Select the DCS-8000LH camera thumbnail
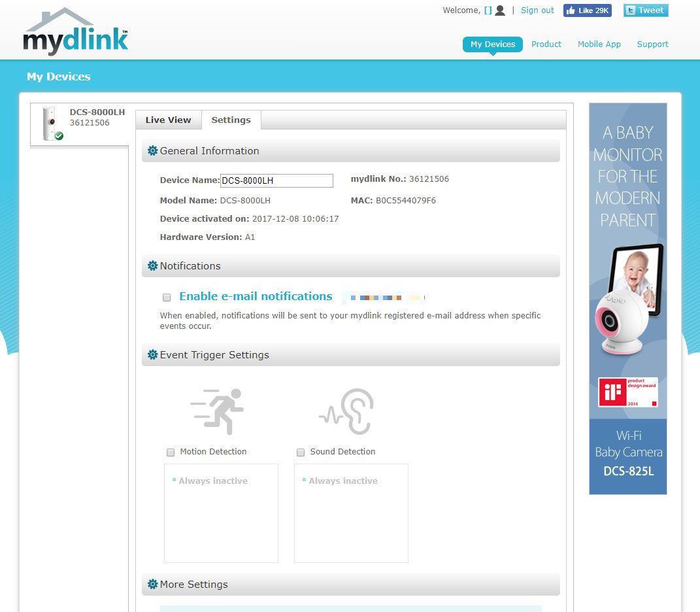The width and height of the screenshot is (700, 612). 52,124
